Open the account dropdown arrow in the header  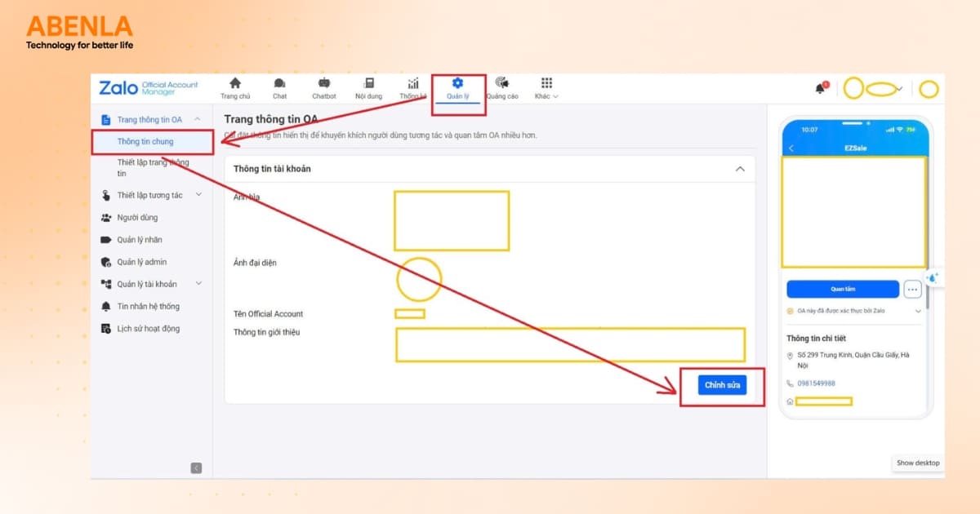899,88
